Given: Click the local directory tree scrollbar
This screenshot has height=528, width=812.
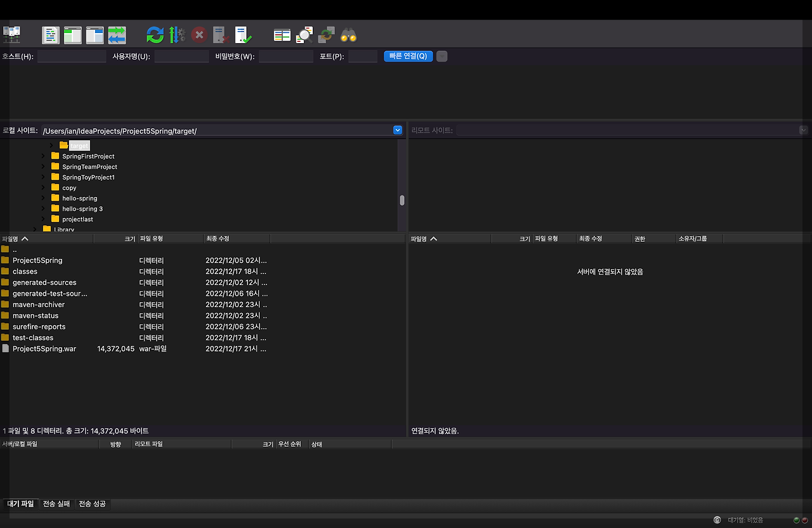Looking at the screenshot, I should [x=402, y=201].
